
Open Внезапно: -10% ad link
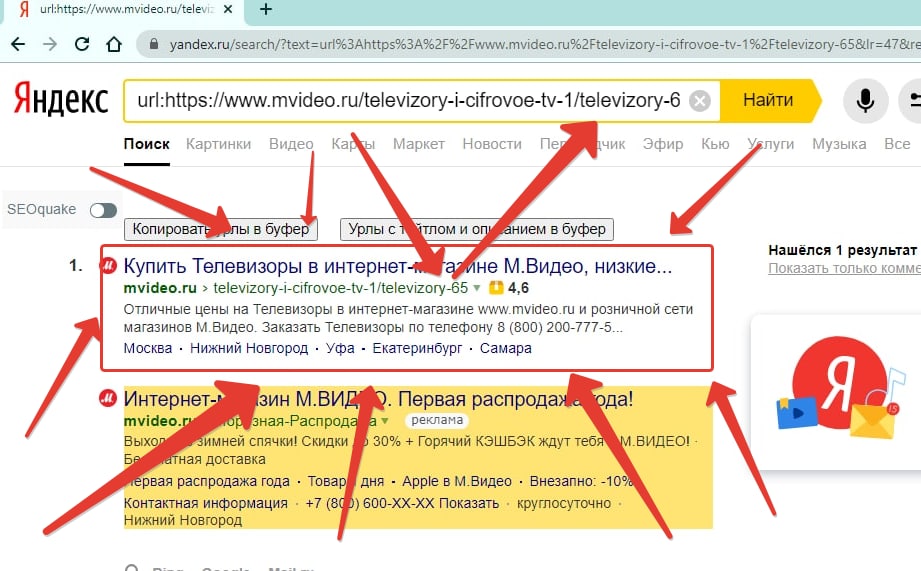581,482
